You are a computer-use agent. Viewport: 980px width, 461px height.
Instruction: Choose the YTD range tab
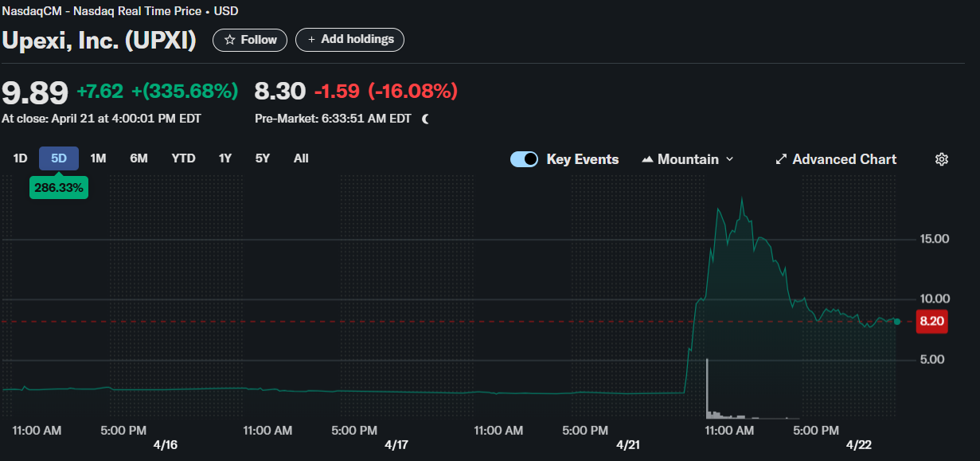183,158
